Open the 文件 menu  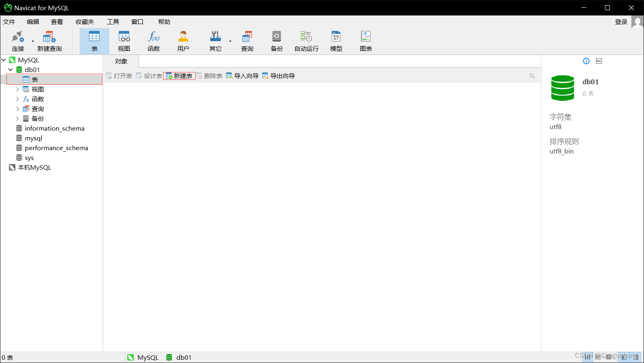[9, 22]
